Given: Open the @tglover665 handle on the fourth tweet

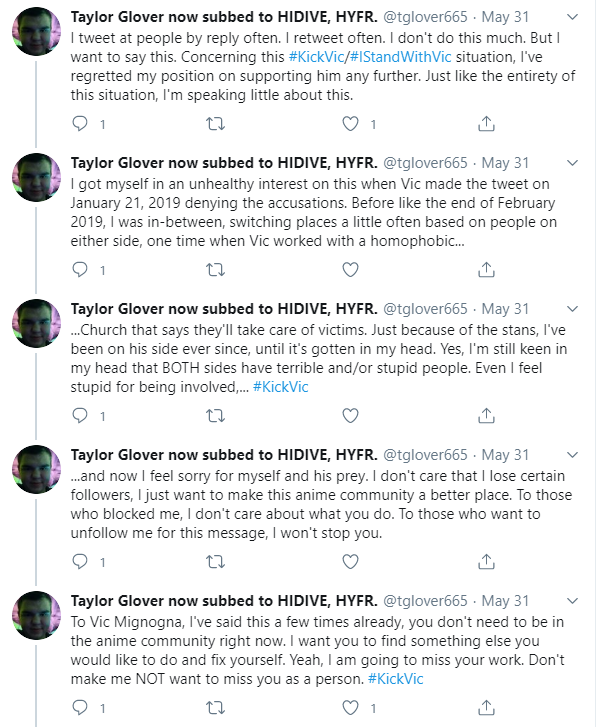Looking at the screenshot, I should 425,455.
